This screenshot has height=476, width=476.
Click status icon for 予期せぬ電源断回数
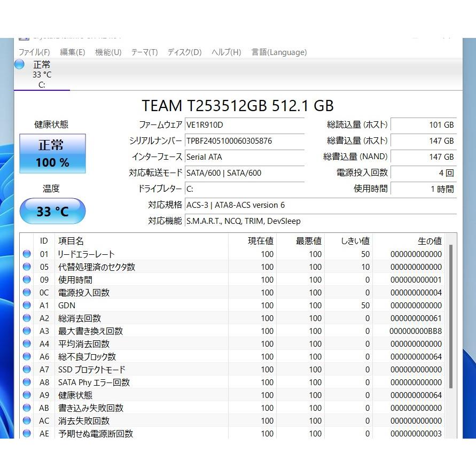pyautogui.click(x=27, y=434)
